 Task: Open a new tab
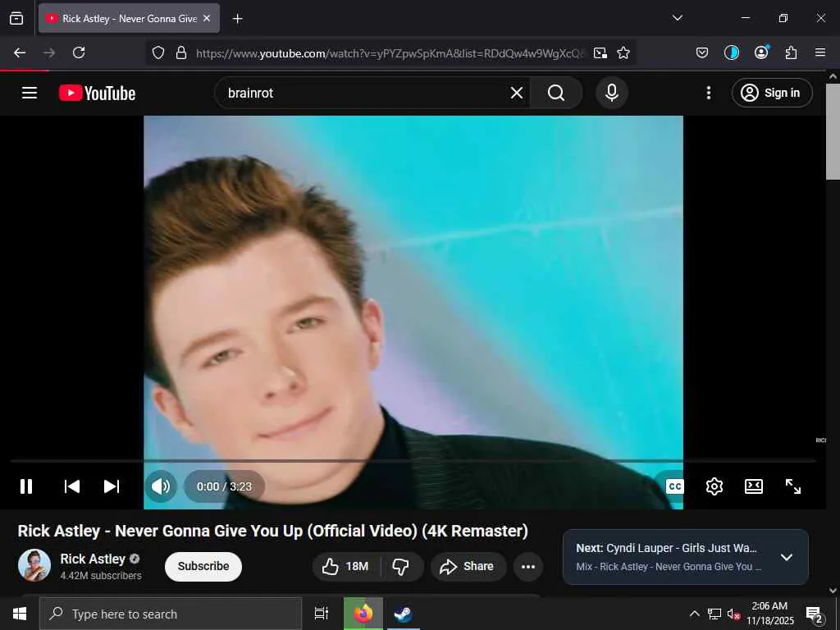coord(237,19)
